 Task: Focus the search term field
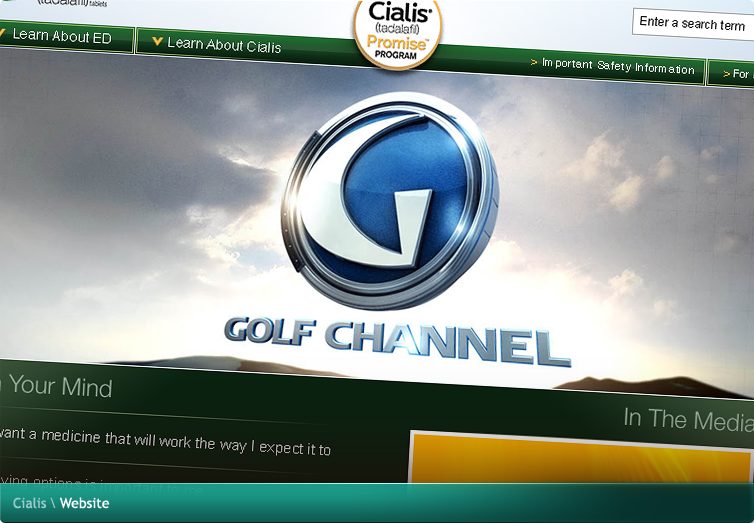693,24
